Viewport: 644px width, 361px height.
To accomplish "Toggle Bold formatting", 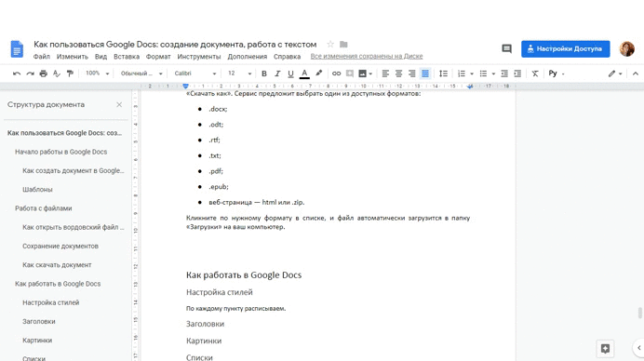I will tap(264, 74).
